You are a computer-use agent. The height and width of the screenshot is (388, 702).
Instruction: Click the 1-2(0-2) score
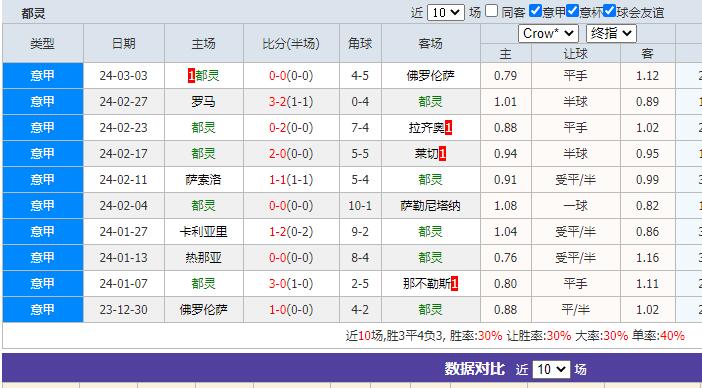291,231
